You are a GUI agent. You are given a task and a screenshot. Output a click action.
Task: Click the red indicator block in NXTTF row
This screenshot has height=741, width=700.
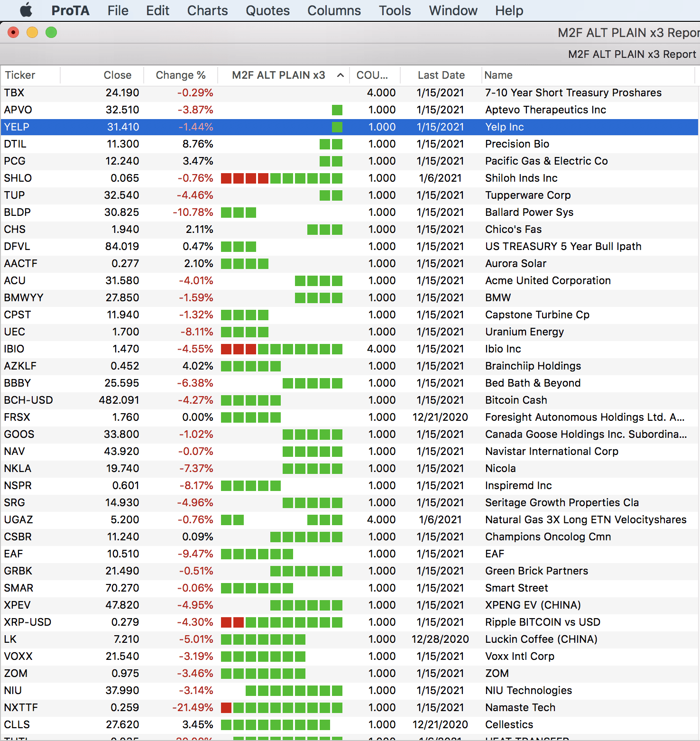[x=226, y=708]
